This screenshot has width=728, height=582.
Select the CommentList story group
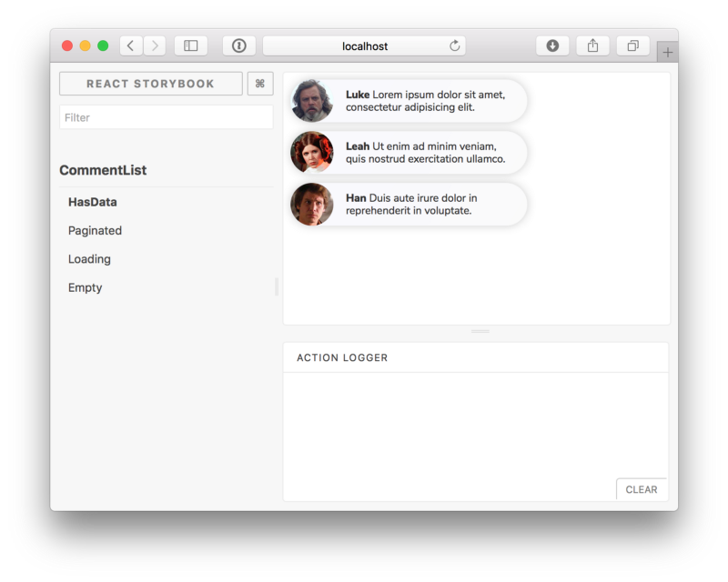click(103, 170)
